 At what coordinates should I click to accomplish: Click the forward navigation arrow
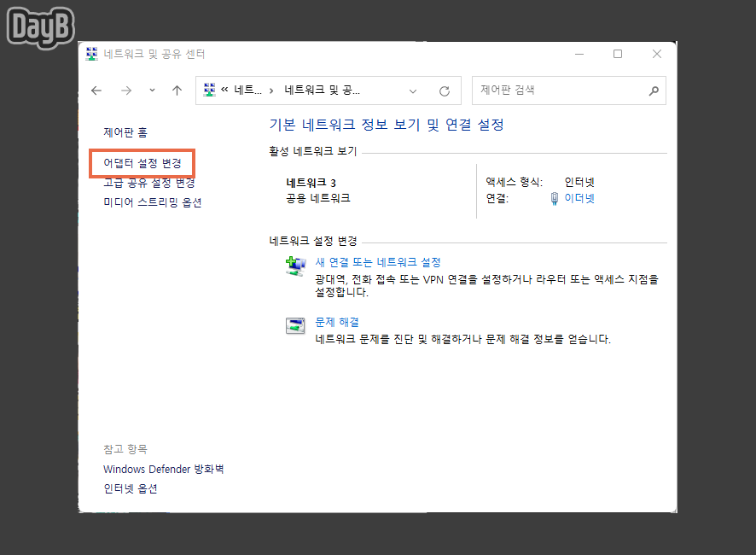126,90
